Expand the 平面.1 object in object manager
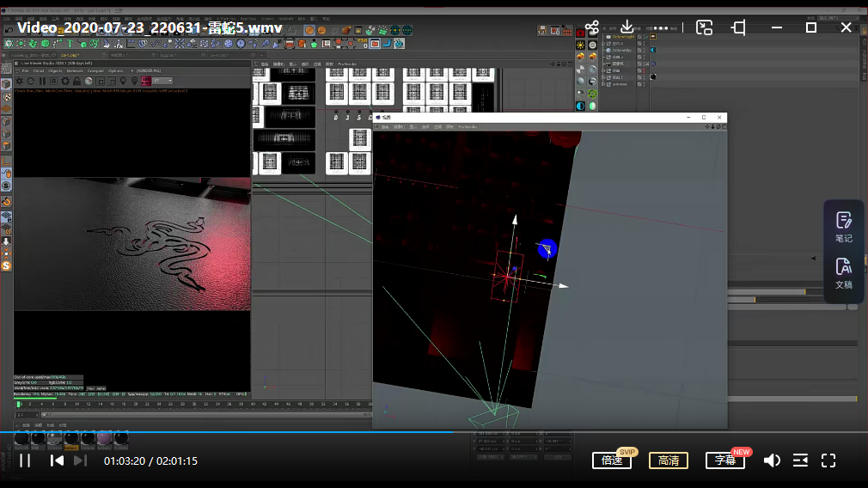Screen dimensions: 868x488 pos(603,77)
